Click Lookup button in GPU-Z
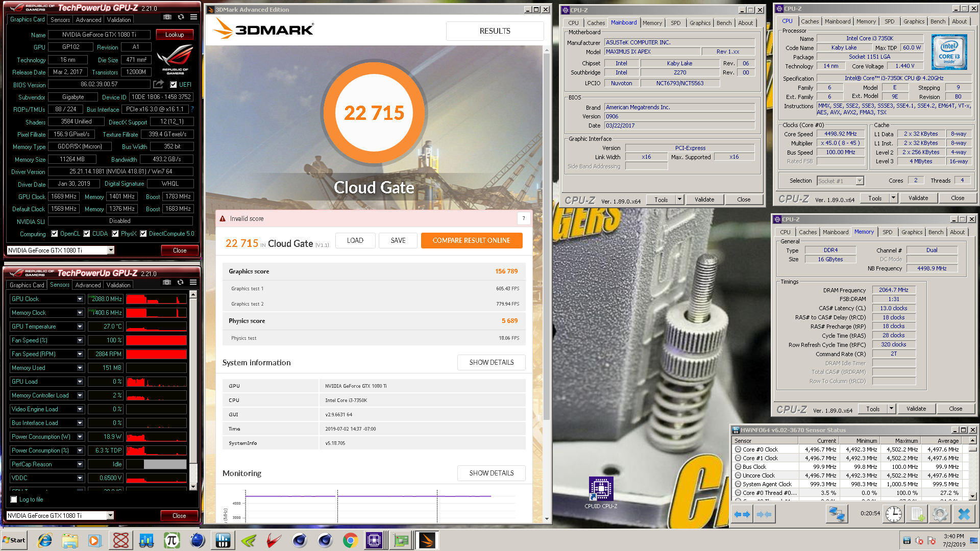Viewport: 980px width, 551px height. tap(175, 35)
